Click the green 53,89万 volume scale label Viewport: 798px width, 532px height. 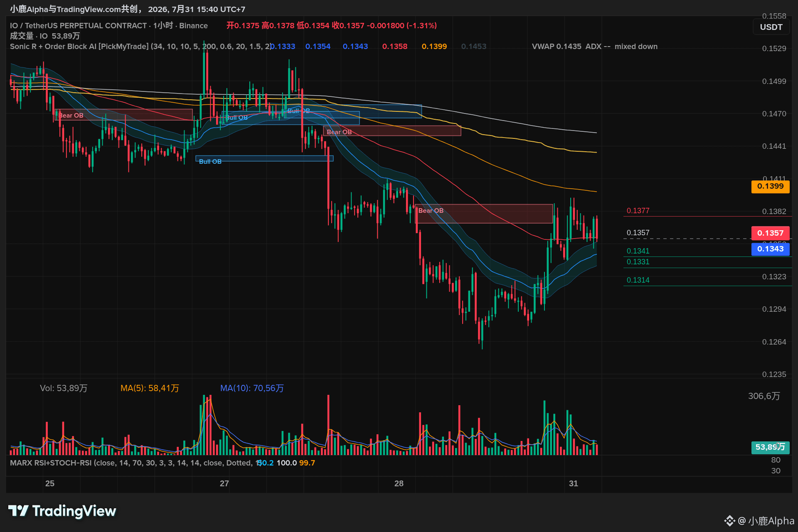[x=770, y=447]
